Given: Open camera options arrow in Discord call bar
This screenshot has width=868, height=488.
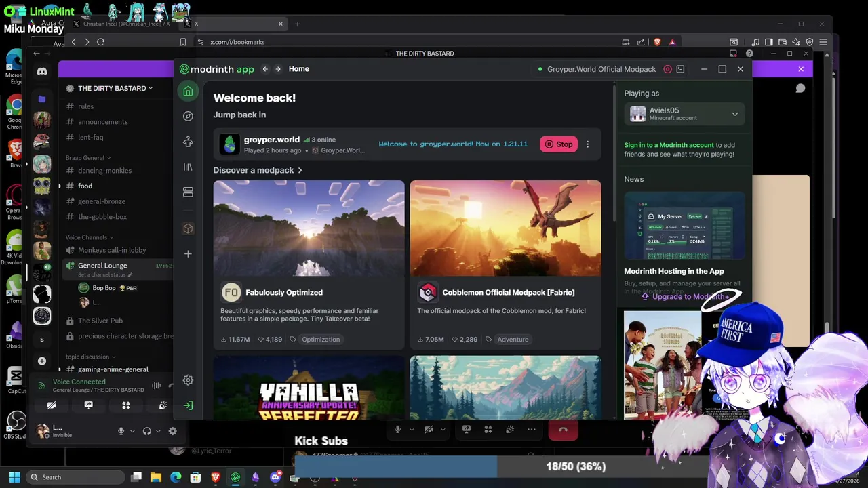Looking at the screenshot, I should [443, 430].
